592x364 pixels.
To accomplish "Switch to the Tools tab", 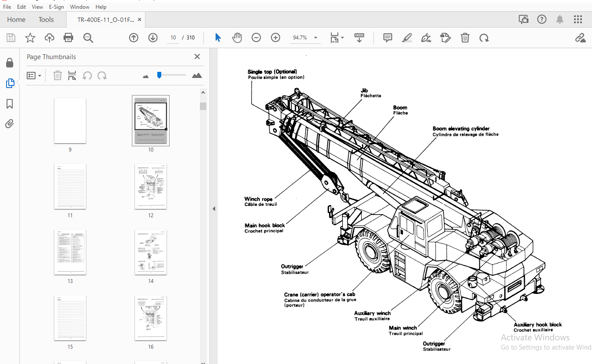I will coord(46,19).
